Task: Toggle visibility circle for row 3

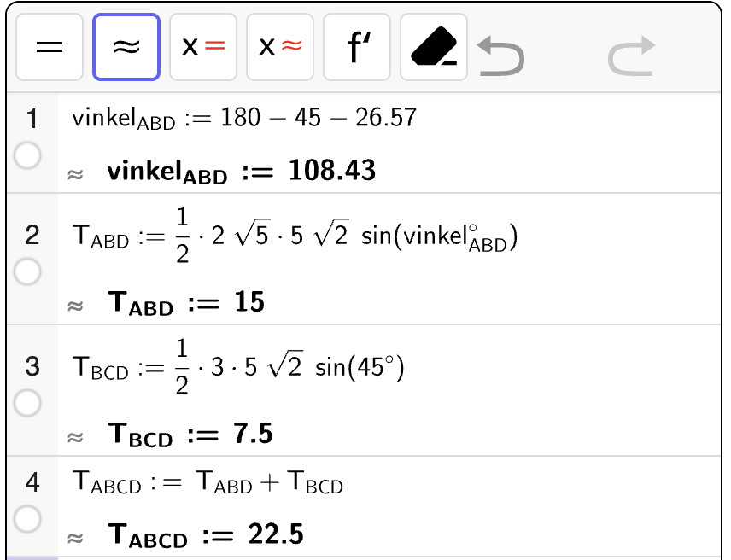Action: [27, 403]
